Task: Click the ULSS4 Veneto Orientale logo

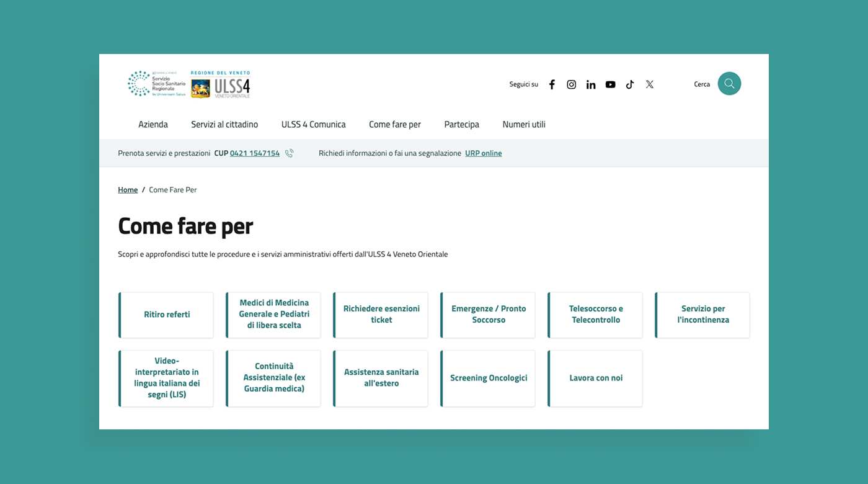Action: [x=220, y=84]
